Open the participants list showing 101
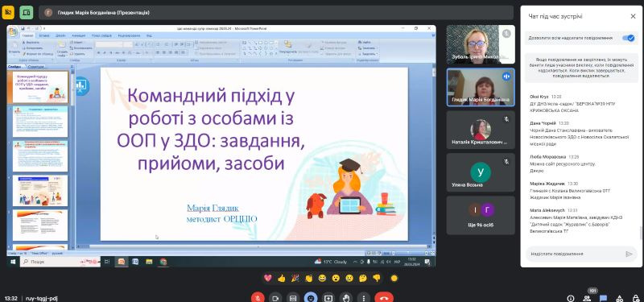Viewport: 644px width, 302px height. coord(587,298)
